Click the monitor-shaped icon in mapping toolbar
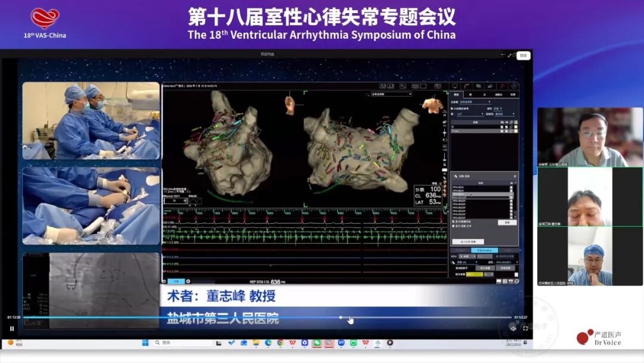The height and width of the screenshot is (363, 644). tap(455, 85)
